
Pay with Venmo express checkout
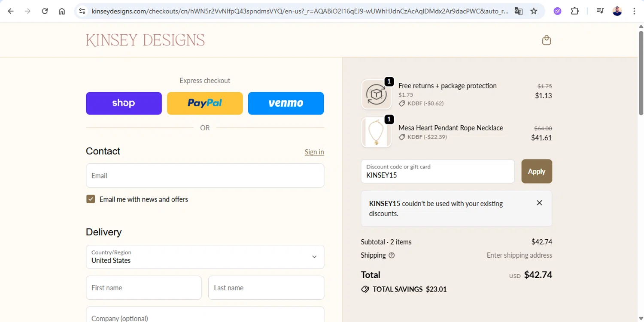pyautogui.click(x=286, y=103)
